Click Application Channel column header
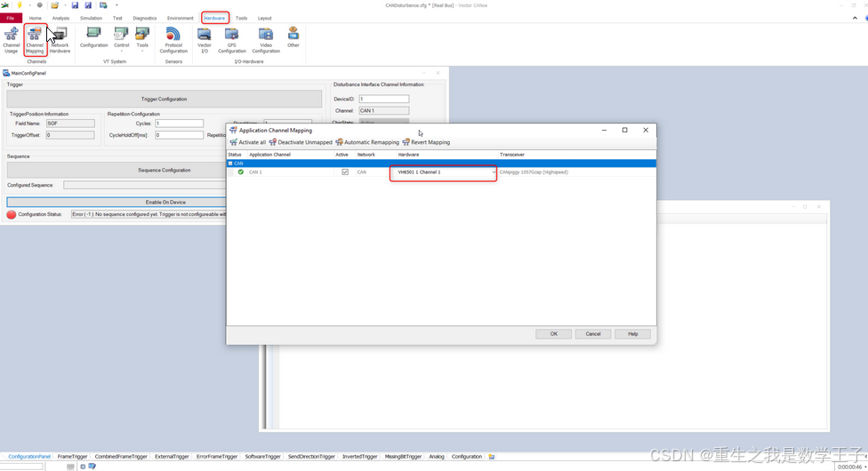Screen dimensions: 868x471 click(290, 155)
